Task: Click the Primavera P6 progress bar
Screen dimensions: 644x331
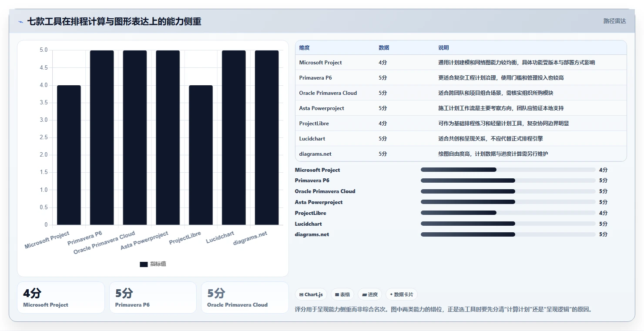Action: pos(508,181)
